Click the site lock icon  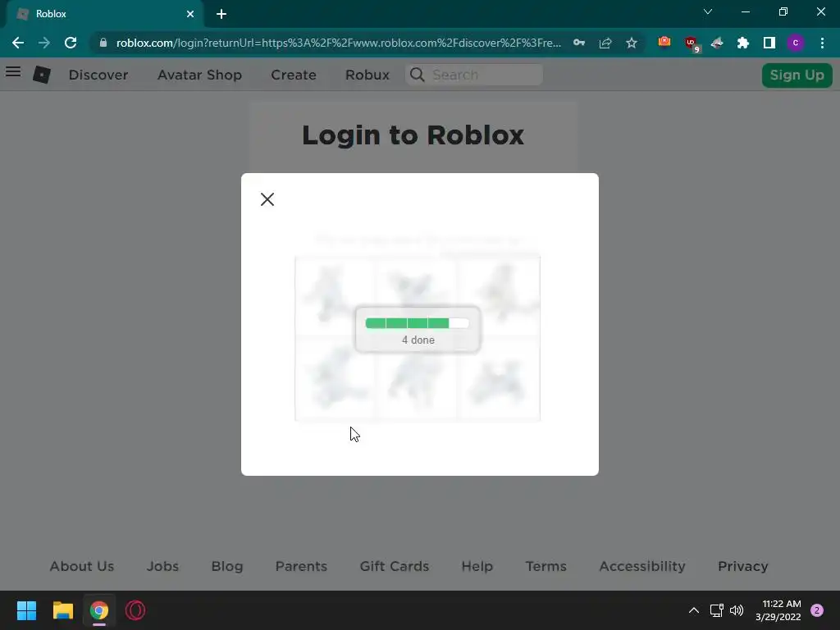point(103,43)
